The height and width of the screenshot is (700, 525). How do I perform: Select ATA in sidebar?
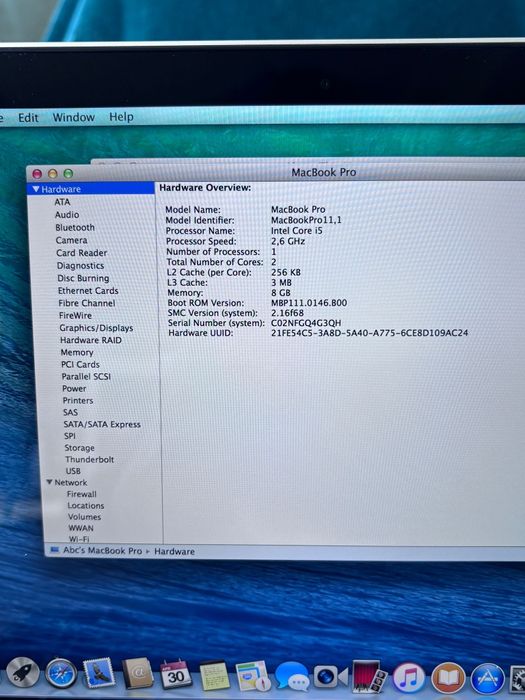tap(62, 202)
